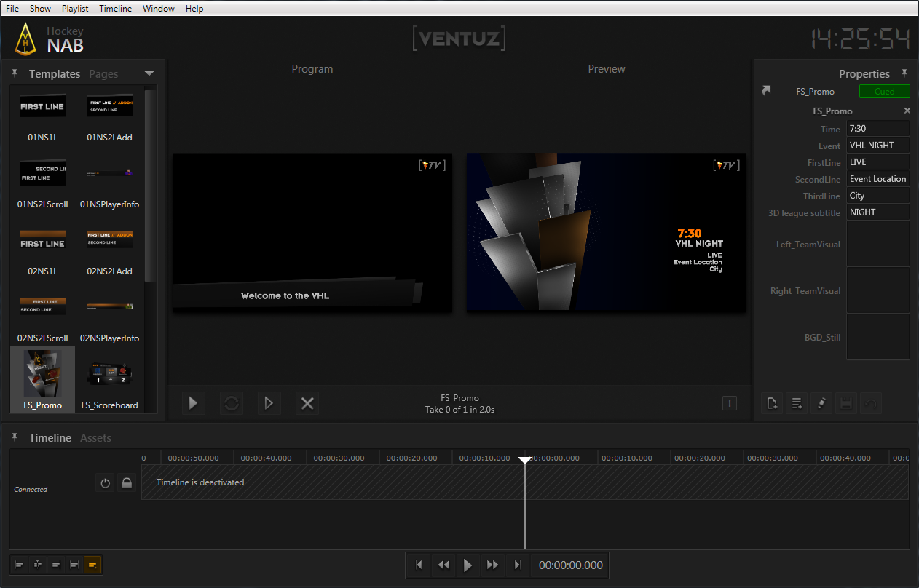Click the new page icon in Properties
Viewport: 919px width, 588px height.
coord(773,403)
